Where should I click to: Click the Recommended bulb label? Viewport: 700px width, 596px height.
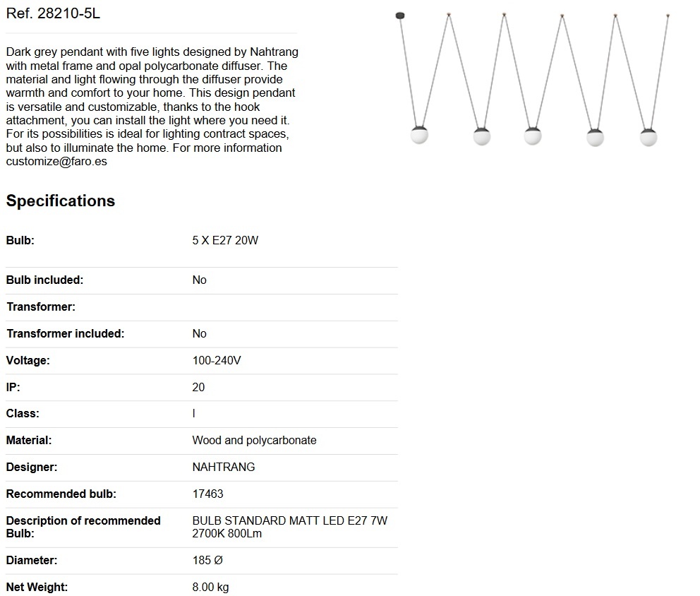[x=61, y=494]
